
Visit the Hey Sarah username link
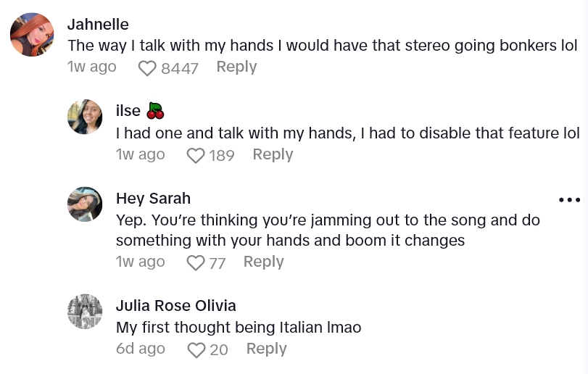pos(153,198)
